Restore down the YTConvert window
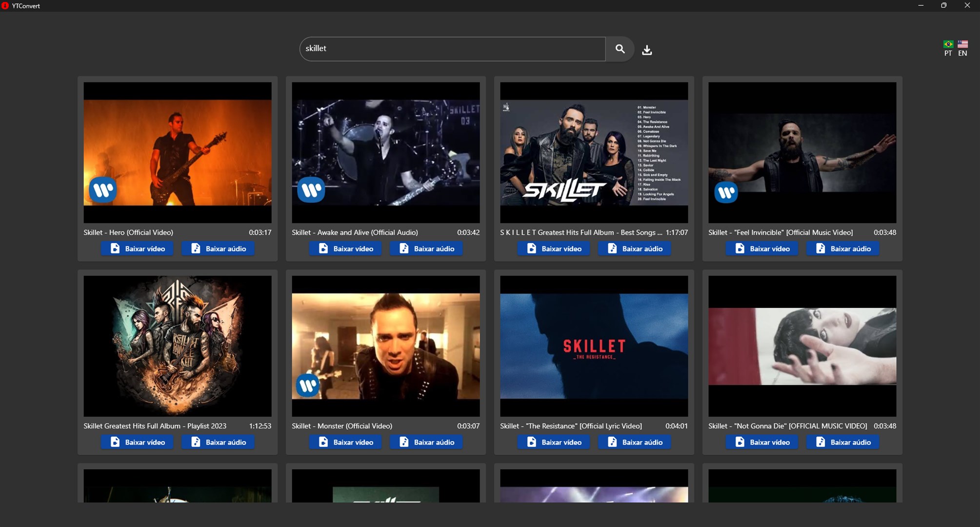This screenshot has width=980, height=527. (943, 6)
